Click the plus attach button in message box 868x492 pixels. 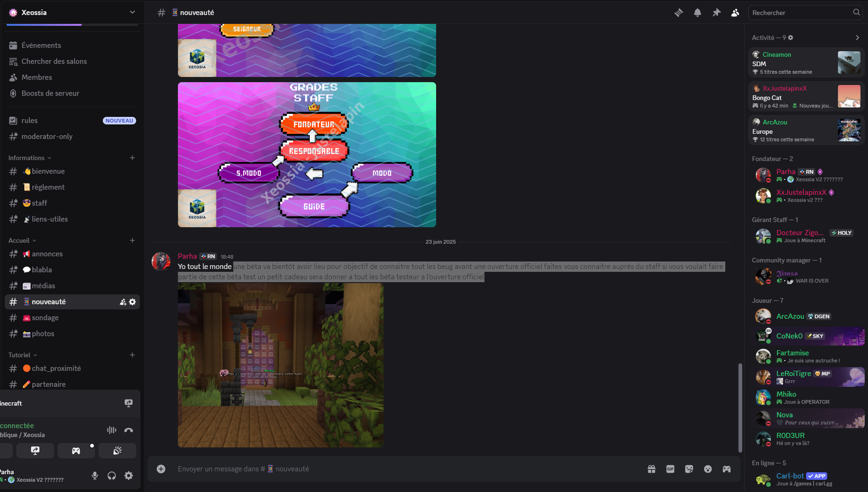[161, 469]
